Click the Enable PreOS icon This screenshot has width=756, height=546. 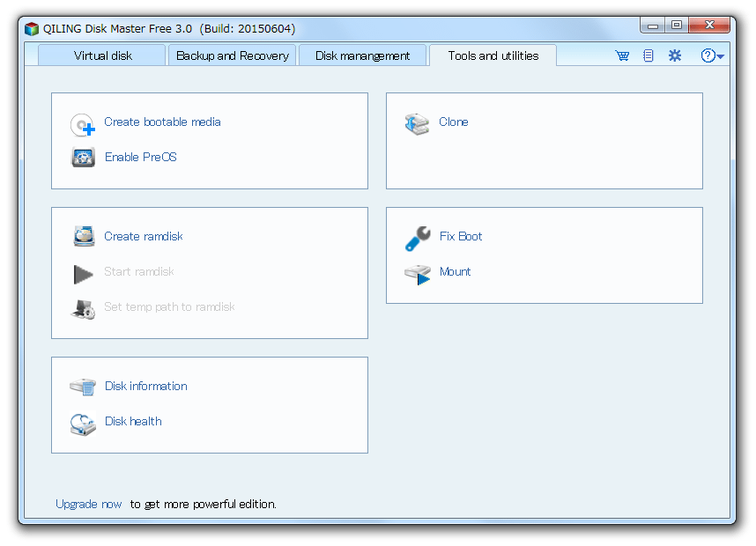click(x=83, y=157)
